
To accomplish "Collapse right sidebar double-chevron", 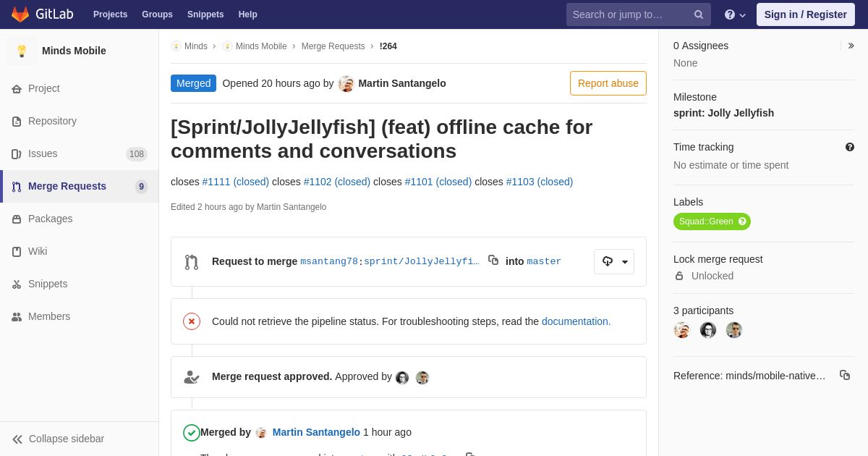I will [x=851, y=46].
